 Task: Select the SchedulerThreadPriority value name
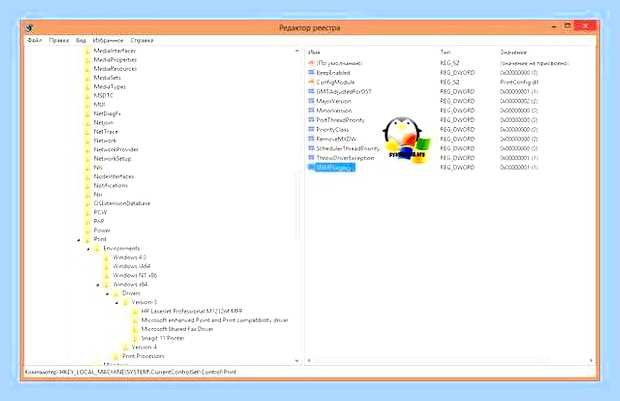(348, 148)
